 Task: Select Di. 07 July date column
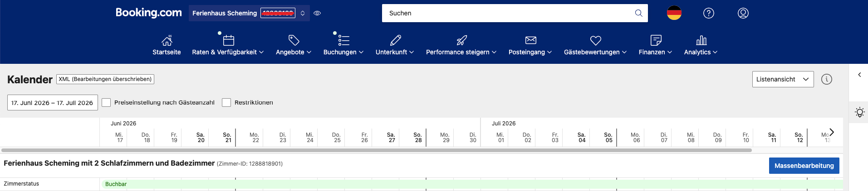pyautogui.click(x=664, y=137)
